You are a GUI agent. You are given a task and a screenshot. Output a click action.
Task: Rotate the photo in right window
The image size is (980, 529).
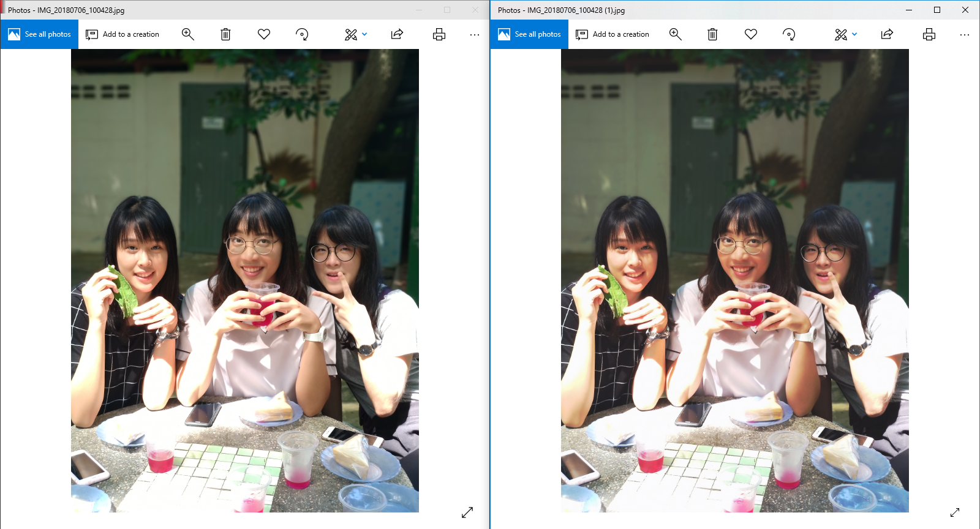(x=789, y=34)
